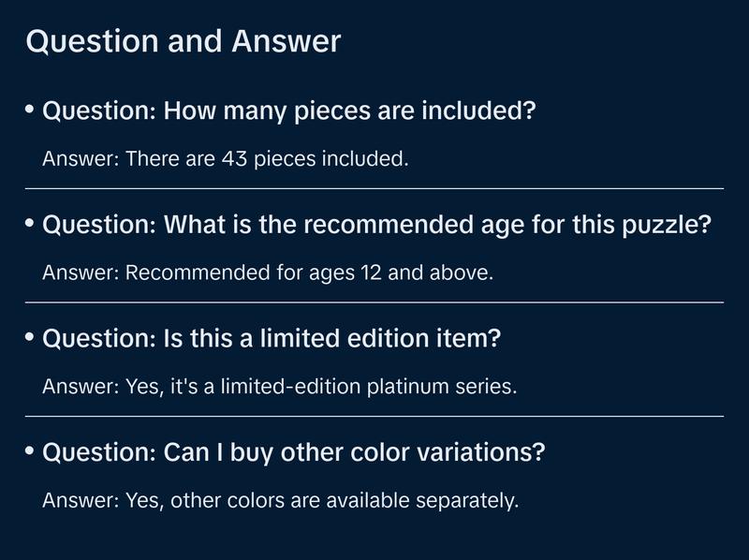Open the recommended age question

(376, 226)
